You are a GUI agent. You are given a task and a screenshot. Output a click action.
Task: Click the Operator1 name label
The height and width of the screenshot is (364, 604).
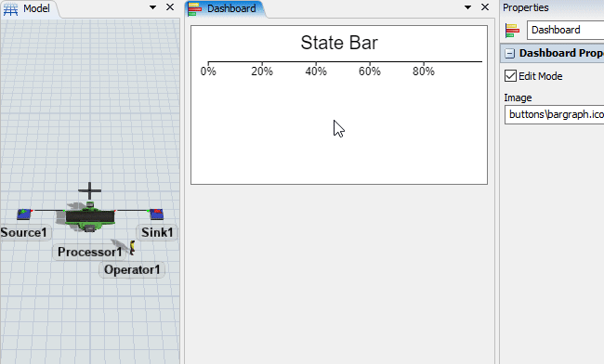[x=132, y=269]
